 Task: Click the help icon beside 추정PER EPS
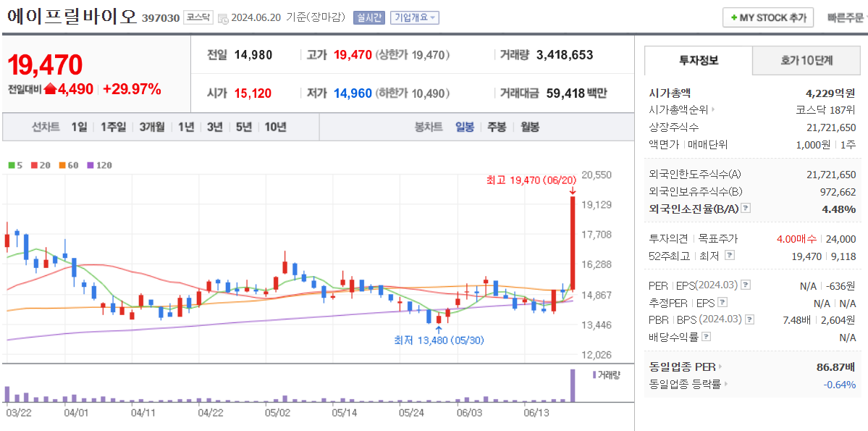click(722, 303)
